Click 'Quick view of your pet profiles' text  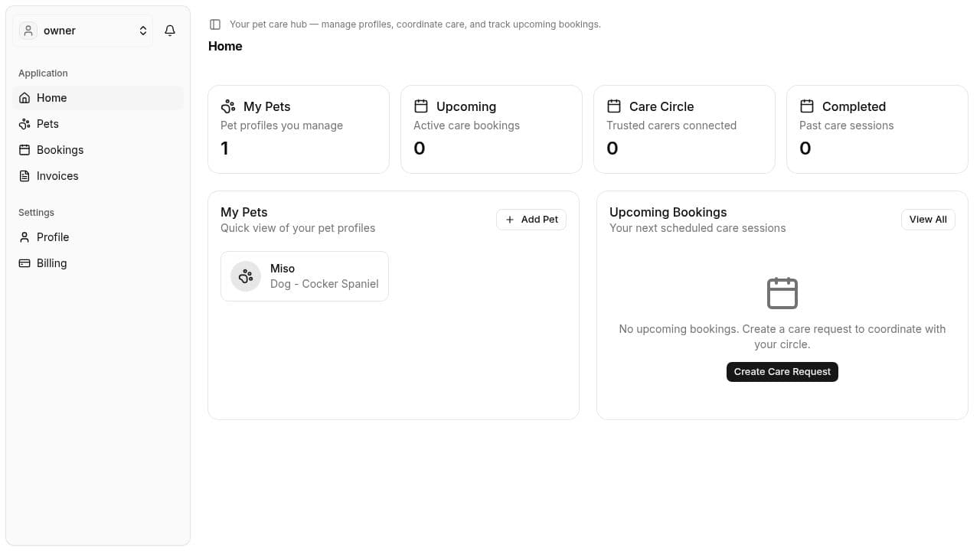(x=298, y=228)
